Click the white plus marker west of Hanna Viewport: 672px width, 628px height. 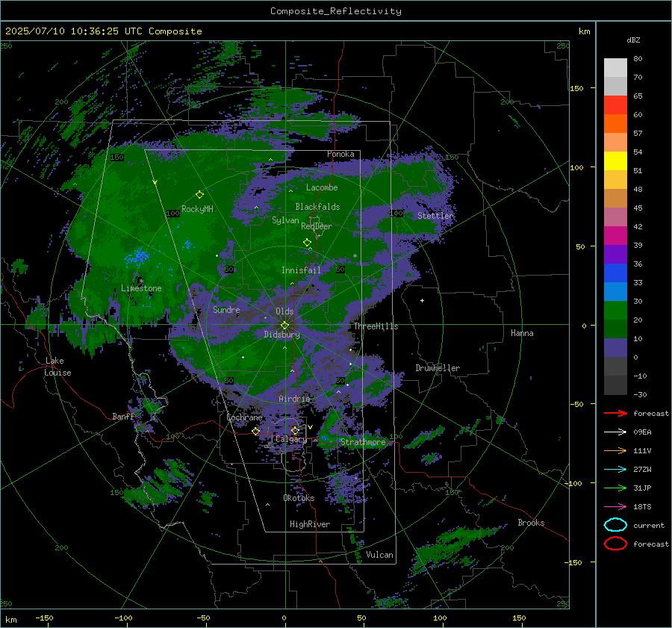(422, 300)
